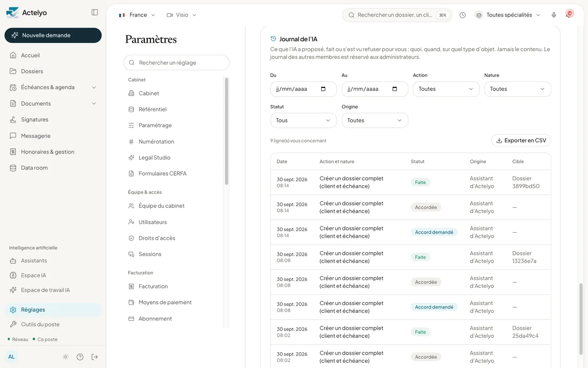Viewport: 588px width, 368px height.
Task: Click the Au date field
Action: pos(375,89)
